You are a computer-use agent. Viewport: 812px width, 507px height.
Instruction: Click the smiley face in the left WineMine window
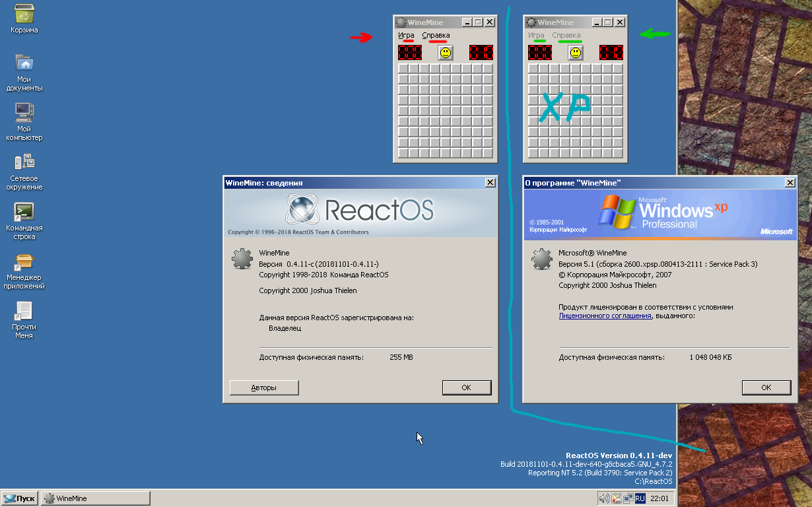point(446,52)
